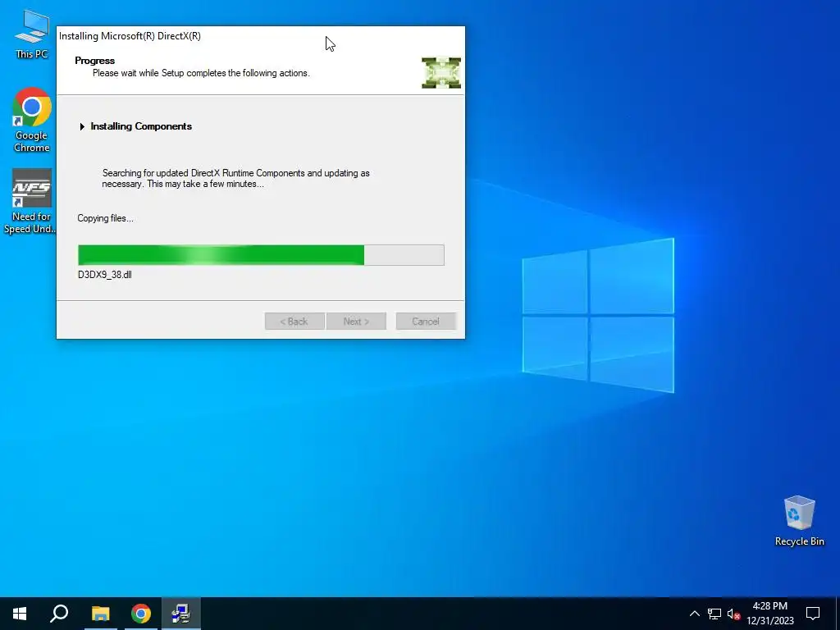This screenshot has width=840, height=630.
Task: Open the This PC desktop icon
Action: (x=32, y=34)
